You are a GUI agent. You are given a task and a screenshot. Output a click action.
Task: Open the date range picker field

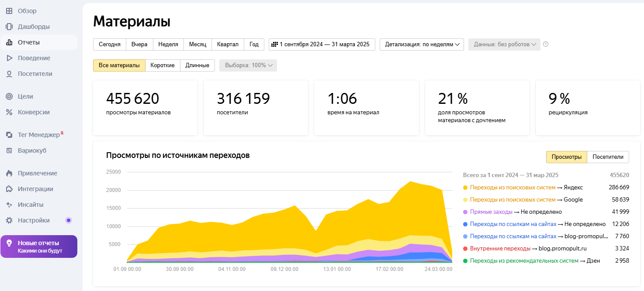tap(322, 44)
